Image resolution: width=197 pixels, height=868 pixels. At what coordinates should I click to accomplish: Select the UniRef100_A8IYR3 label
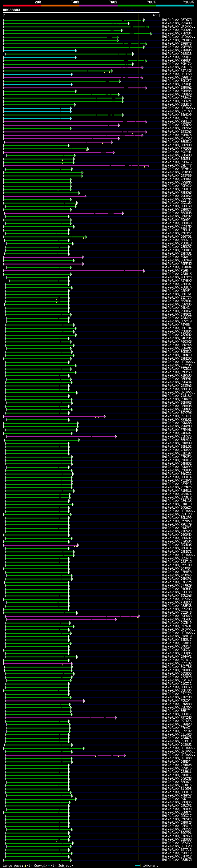coord(177,139)
